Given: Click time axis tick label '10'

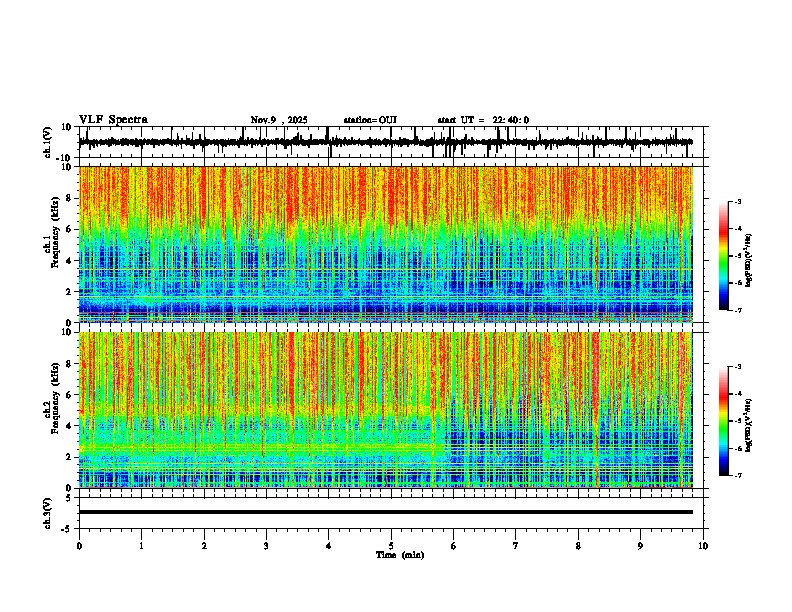Looking at the screenshot, I should [703, 546].
